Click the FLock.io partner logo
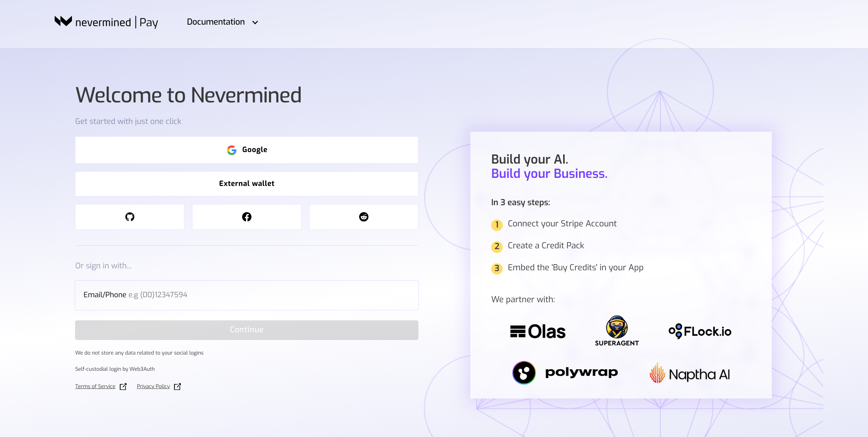Screen dimensions: 868x437 click(700, 331)
